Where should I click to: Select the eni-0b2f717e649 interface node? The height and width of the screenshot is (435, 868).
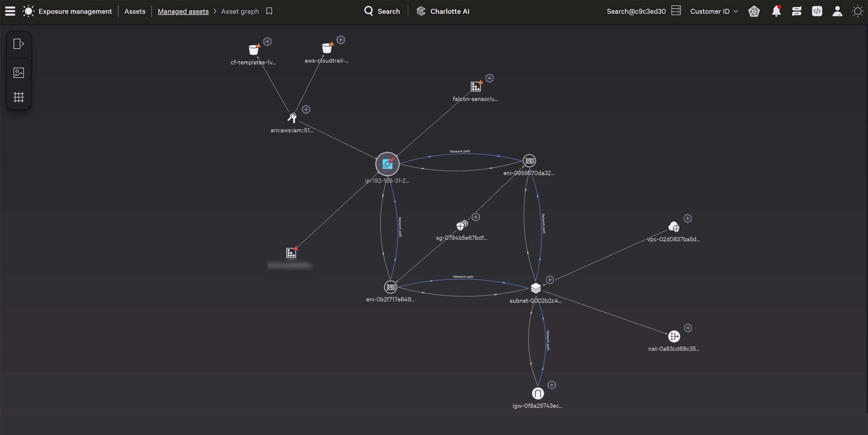pyautogui.click(x=390, y=287)
